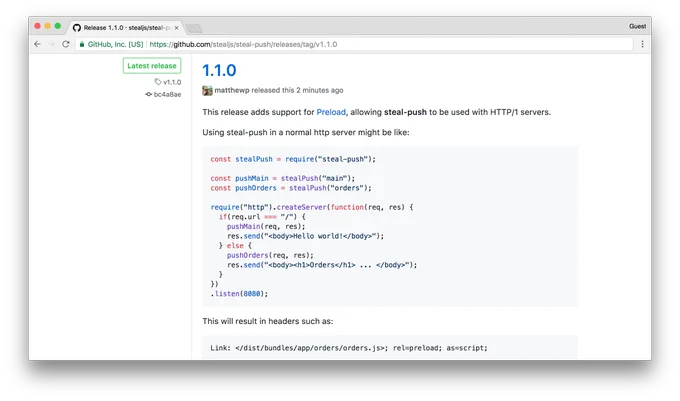Follow the Preload link

(331, 112)
